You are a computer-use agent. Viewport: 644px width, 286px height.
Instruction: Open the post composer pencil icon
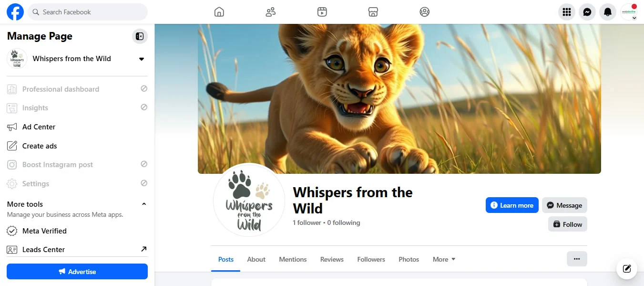626,269
